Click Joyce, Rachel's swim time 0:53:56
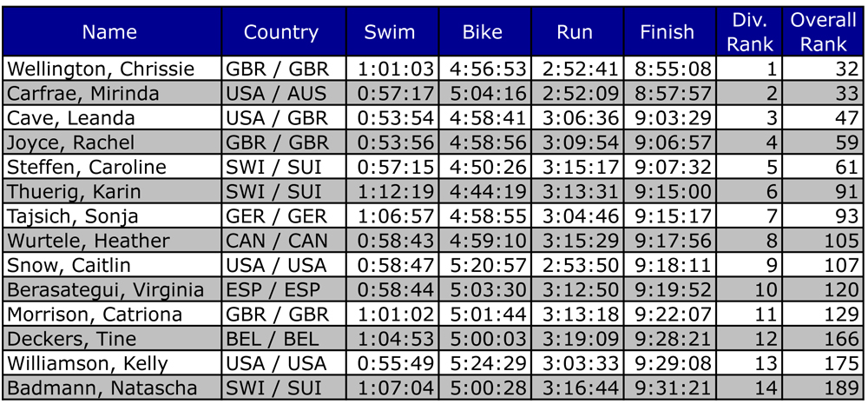This screenshot has width=868, height=404. pyautogui.click(x=392, y=142)
